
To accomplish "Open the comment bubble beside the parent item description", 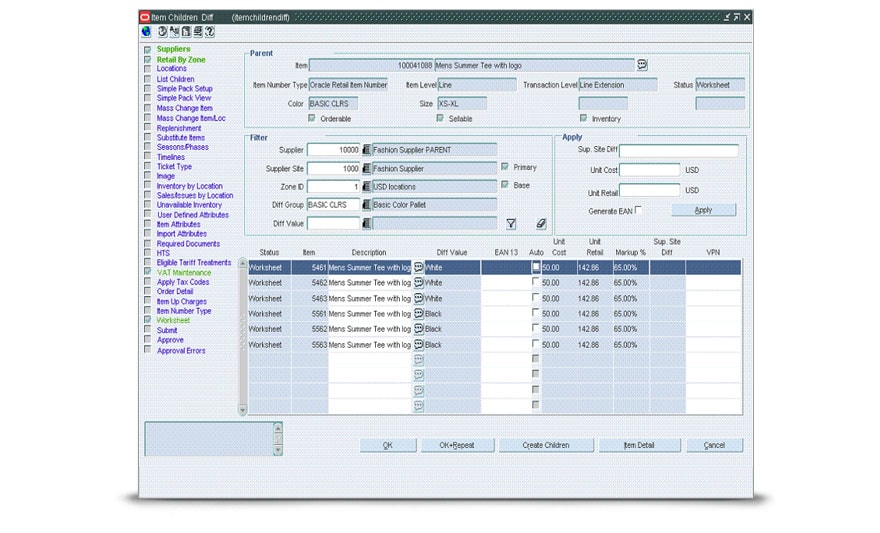I will [642, 65].
